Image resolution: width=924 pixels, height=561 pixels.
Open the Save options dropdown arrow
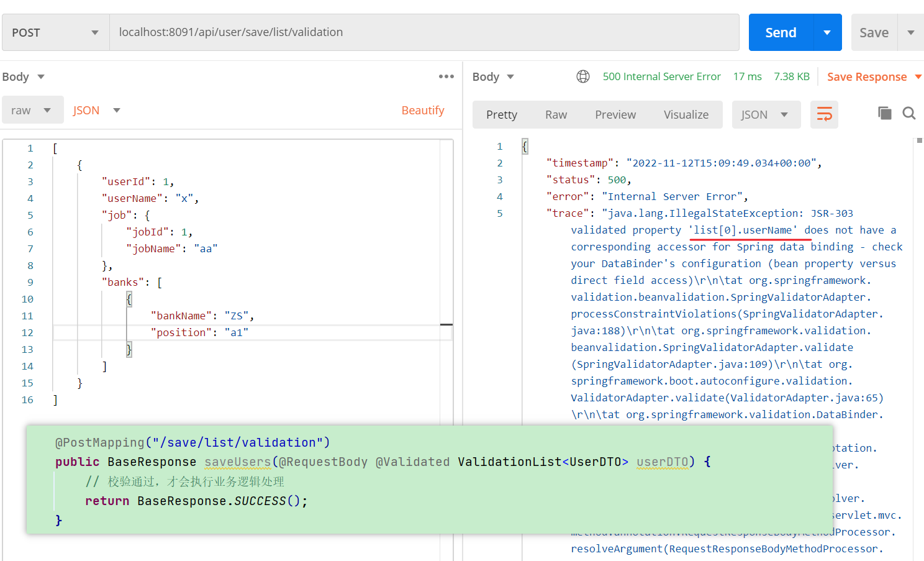(x=911, y=32)
